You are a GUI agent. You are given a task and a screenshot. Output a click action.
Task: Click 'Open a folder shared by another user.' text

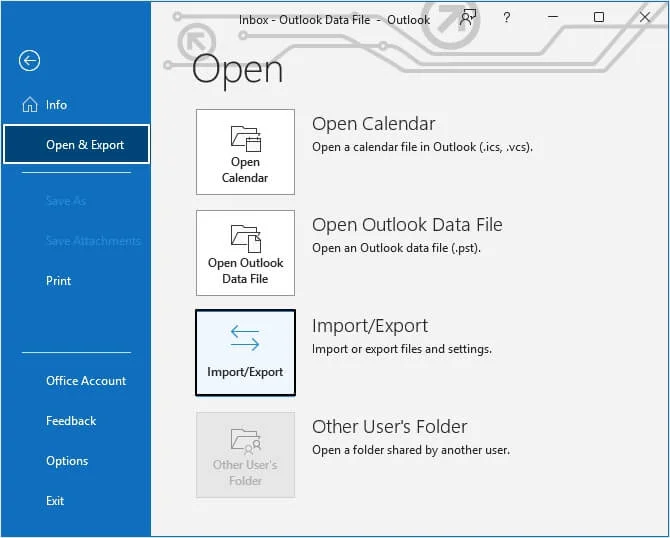coord(411,450)
